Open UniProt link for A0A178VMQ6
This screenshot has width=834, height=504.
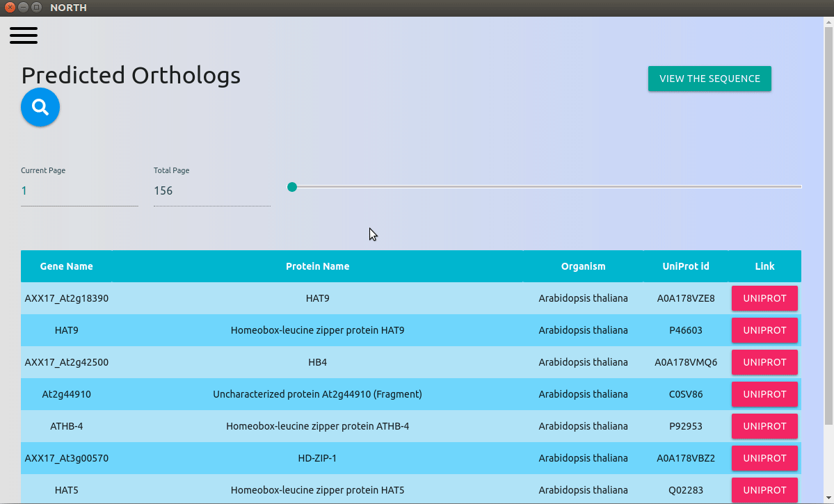tap(764, 362)
